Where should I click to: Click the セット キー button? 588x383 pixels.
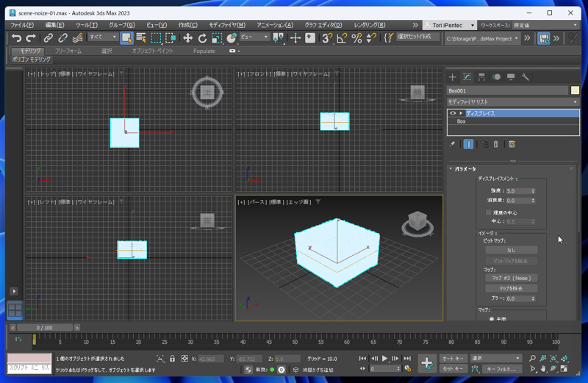(453, 369)
